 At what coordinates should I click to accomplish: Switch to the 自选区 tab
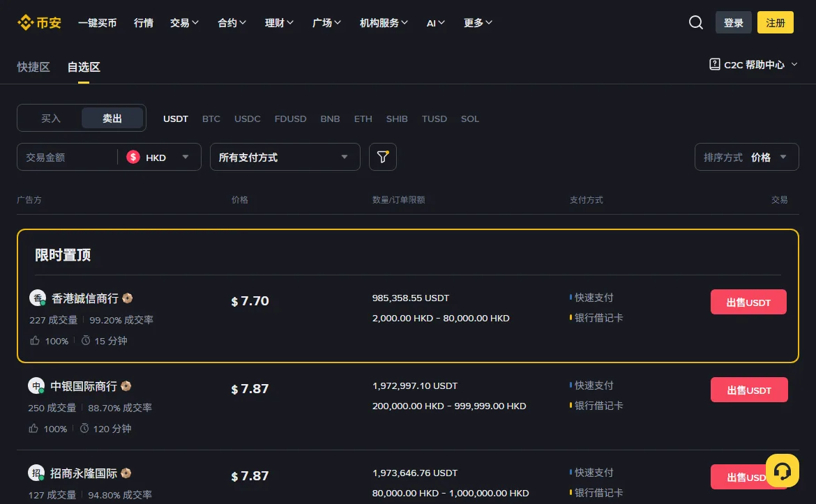(84, 67)
